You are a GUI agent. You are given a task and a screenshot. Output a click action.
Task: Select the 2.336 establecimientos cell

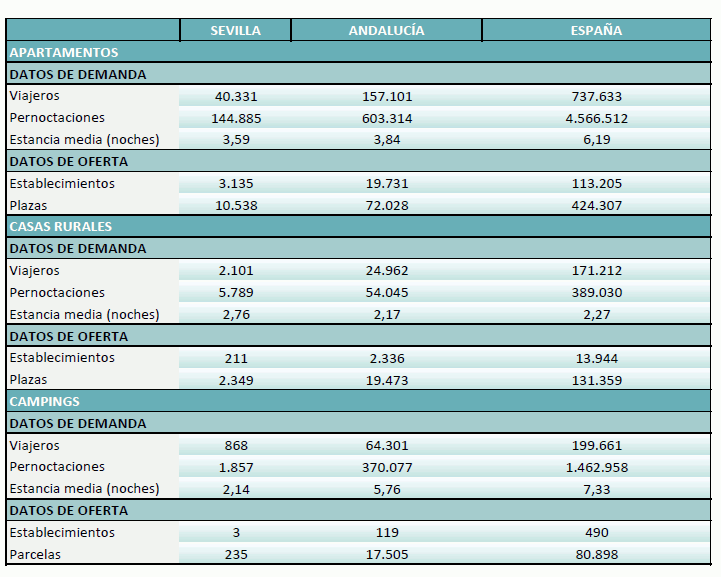(x=386, y=357)
